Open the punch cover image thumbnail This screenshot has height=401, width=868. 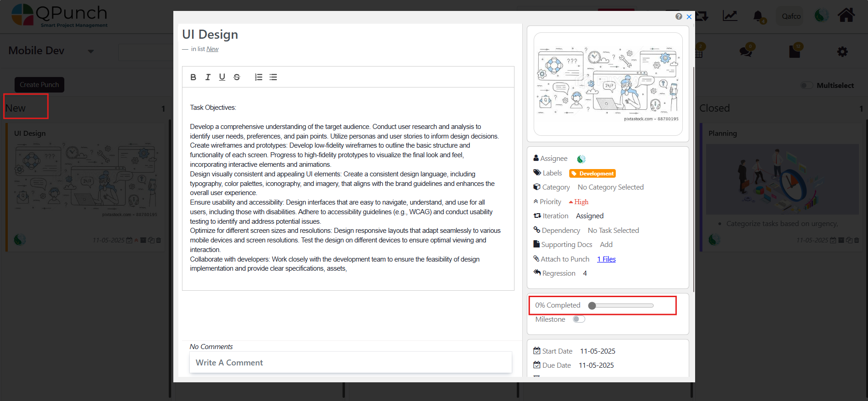[x=608, y=84]
